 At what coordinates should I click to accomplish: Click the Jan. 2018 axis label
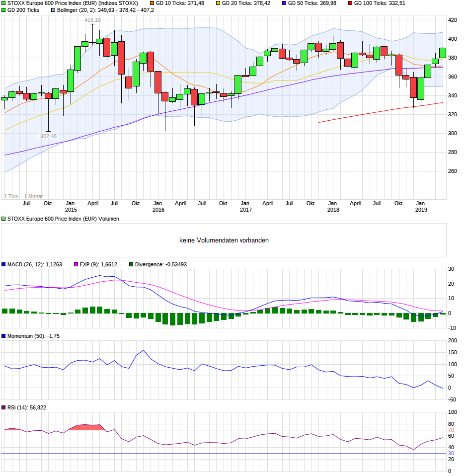pos(333,206)
